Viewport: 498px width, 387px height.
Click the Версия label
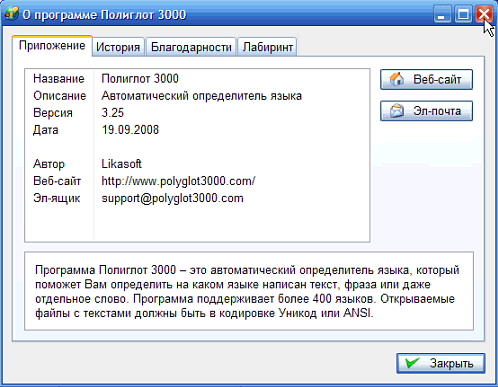53,113
